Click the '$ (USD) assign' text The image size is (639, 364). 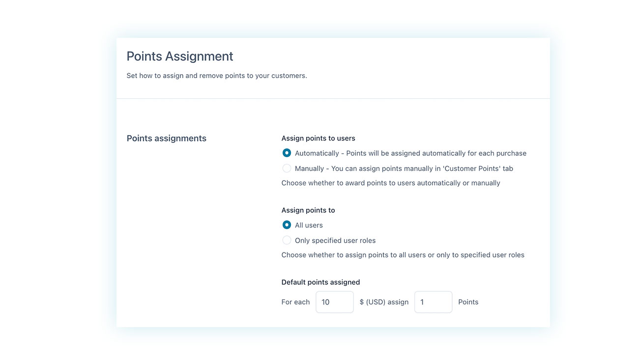pos(384,302)
